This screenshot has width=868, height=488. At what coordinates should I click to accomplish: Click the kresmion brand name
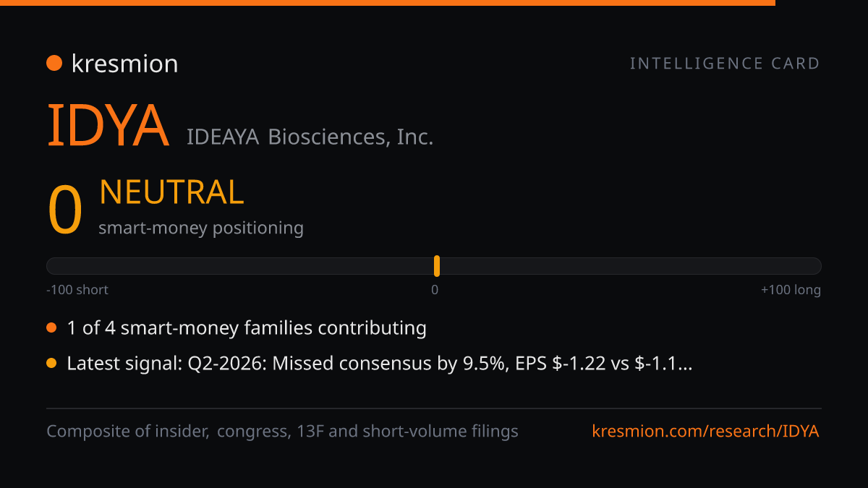124,64
